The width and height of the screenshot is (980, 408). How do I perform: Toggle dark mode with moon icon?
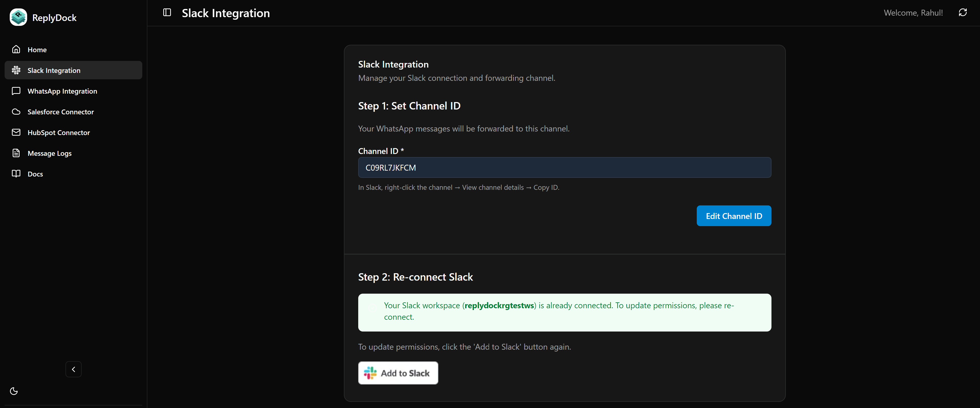14,391
